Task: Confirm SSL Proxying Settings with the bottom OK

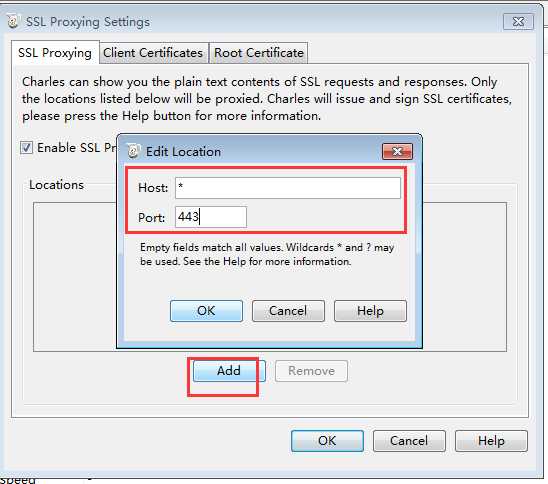Action: point(327,441)
